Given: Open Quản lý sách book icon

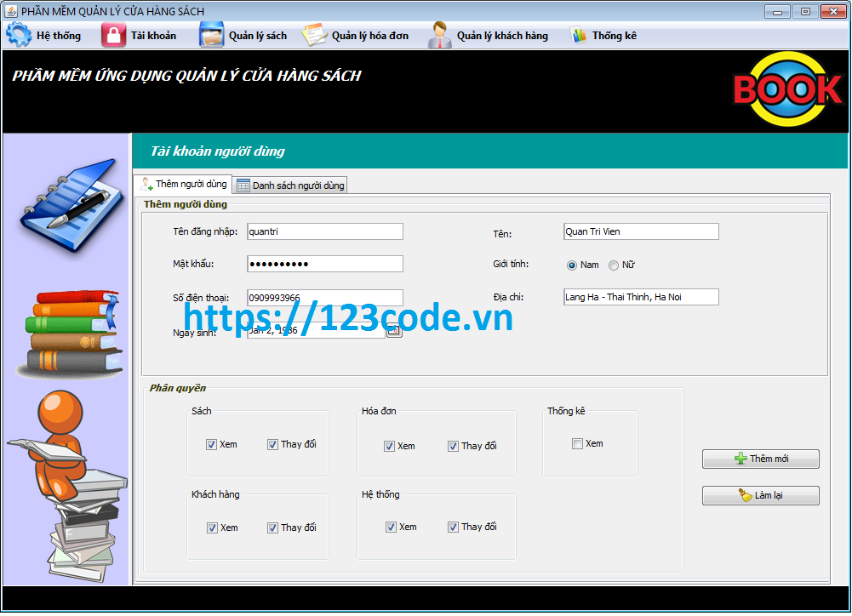Looking at the screenshot, I should (211, 35).
